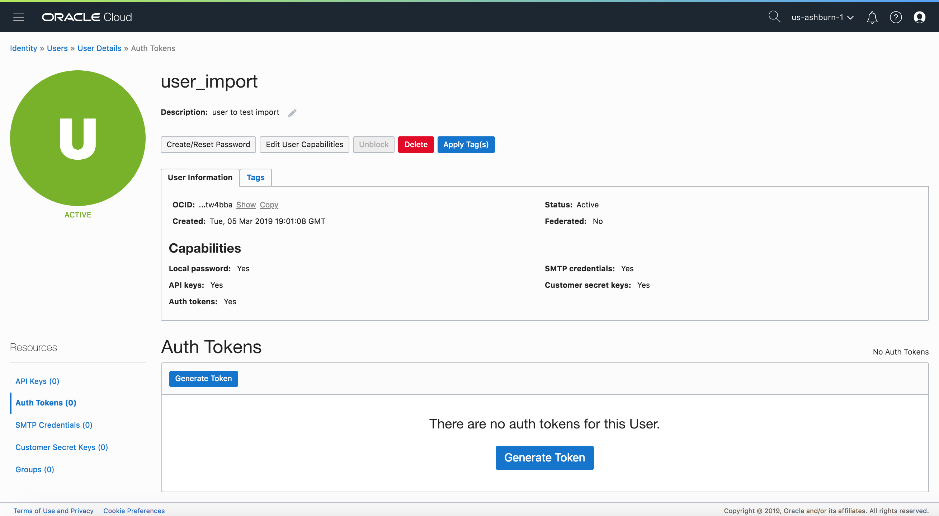
Task: Click the Capabilities heading
Action: coord(205,248)
